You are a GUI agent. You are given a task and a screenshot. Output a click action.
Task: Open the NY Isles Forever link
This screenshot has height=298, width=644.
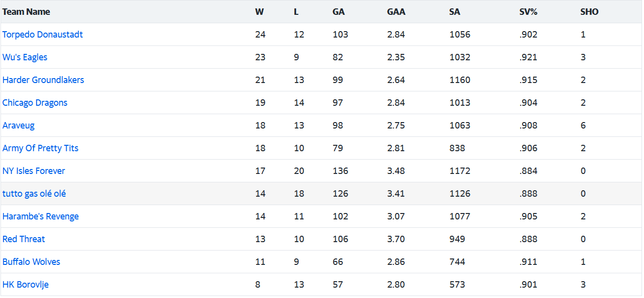click(34, 171)
